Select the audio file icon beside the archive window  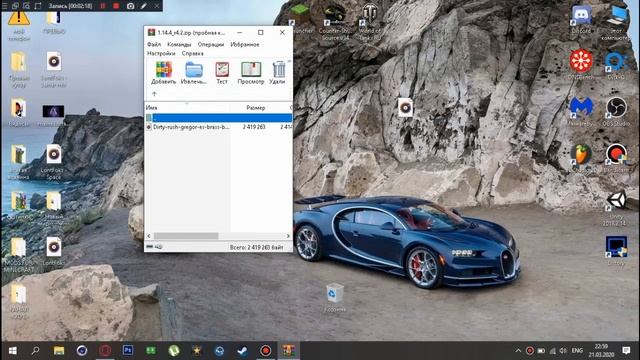click(405, 107)
